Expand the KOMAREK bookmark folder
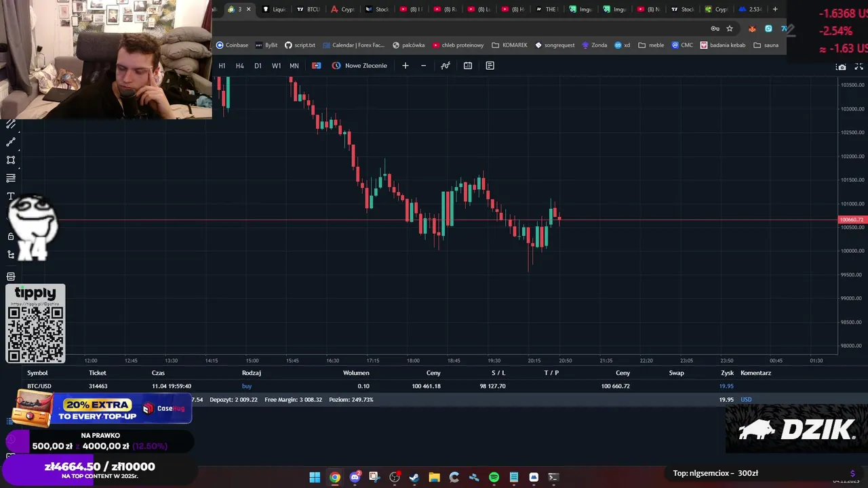This screenshot has width=868, height=488. tap(509, 45)
